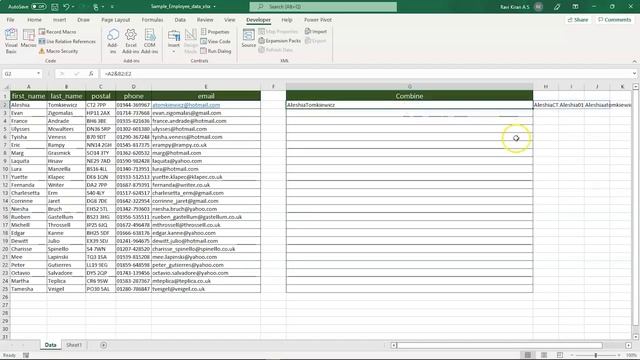
Task: Open the atomkiewicz@hotmail.com email link
Action: tap(186, 105)
